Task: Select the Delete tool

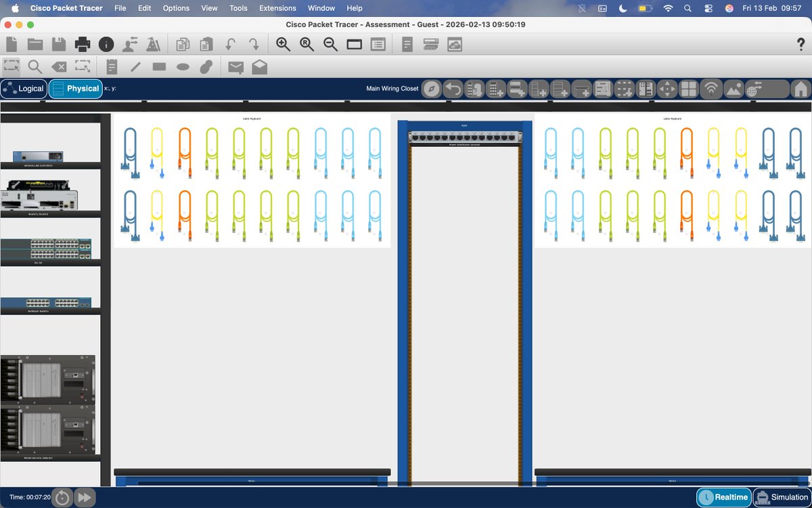Action: pyautogui.click(x=59, y=66)
